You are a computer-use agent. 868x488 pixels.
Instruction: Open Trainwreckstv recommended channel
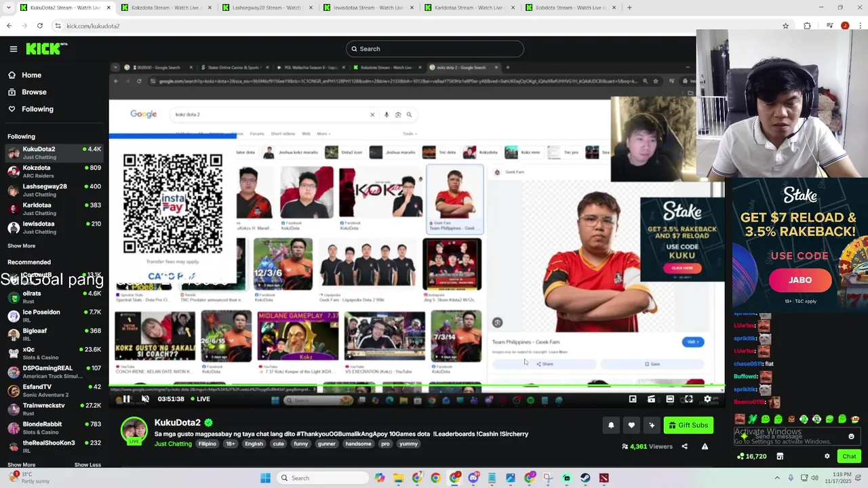[54, 409]
